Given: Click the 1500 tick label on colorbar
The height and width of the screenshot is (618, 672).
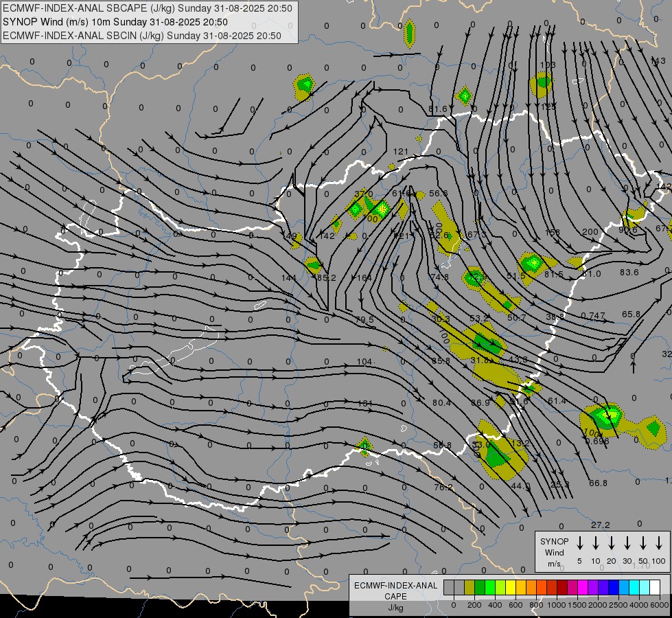Looking at the screenshot, I should coord(577,605).
